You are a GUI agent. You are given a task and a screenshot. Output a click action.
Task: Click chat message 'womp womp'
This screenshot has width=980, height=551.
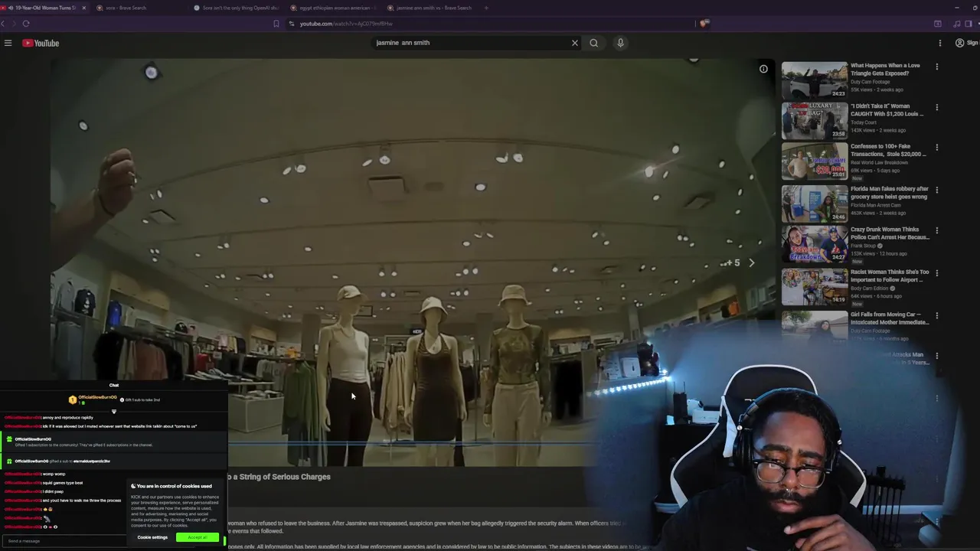pos(54,474)
